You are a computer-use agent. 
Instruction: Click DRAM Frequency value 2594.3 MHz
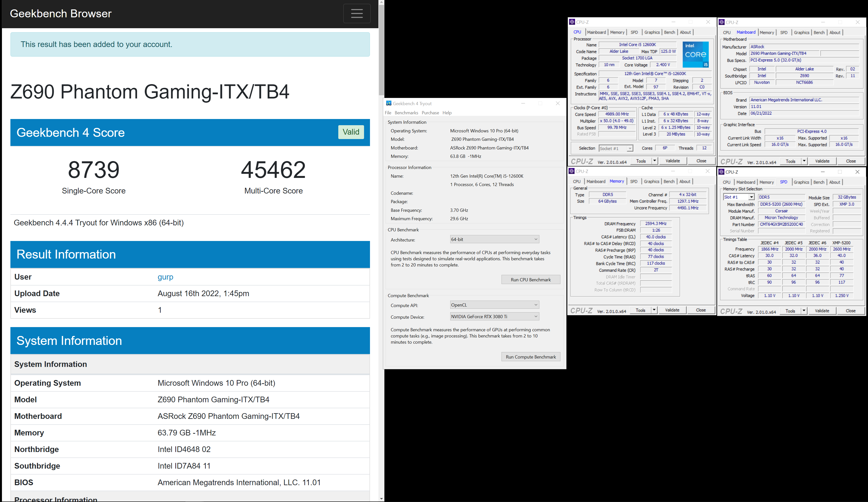pos(656,224)
